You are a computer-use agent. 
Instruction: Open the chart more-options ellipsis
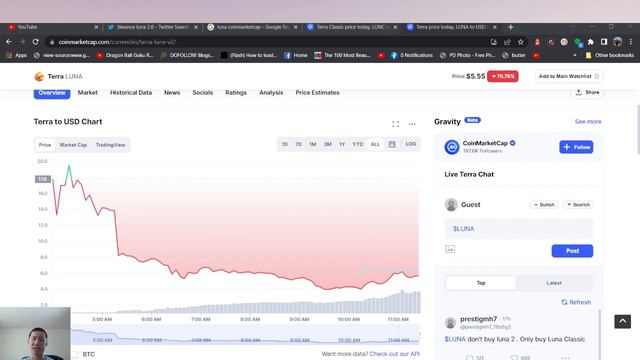(x=412, y=124)
